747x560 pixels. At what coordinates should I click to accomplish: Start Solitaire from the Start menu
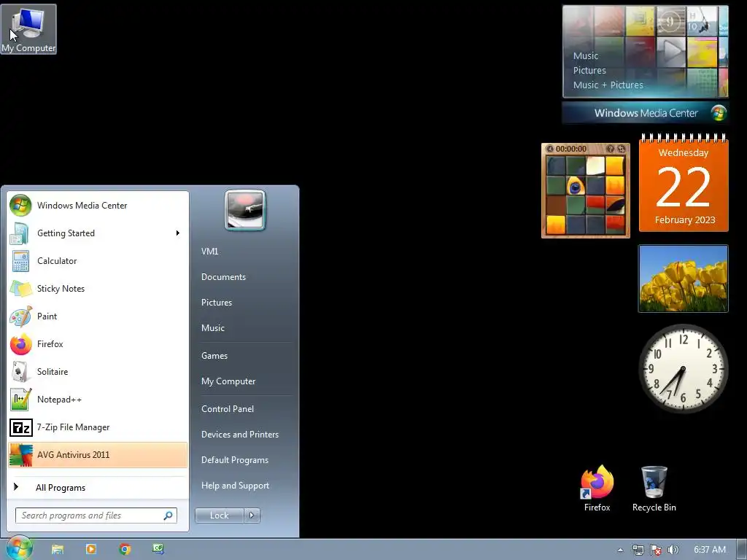98,372
